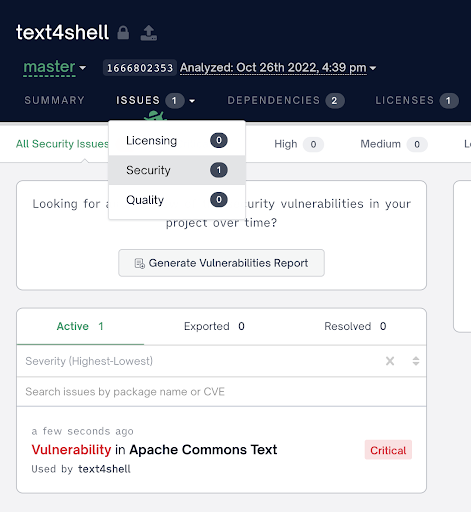The width and height of the screenshot is (471, 512).
Task: Click the Issues count badge
Action: click(x=174, y=101)
